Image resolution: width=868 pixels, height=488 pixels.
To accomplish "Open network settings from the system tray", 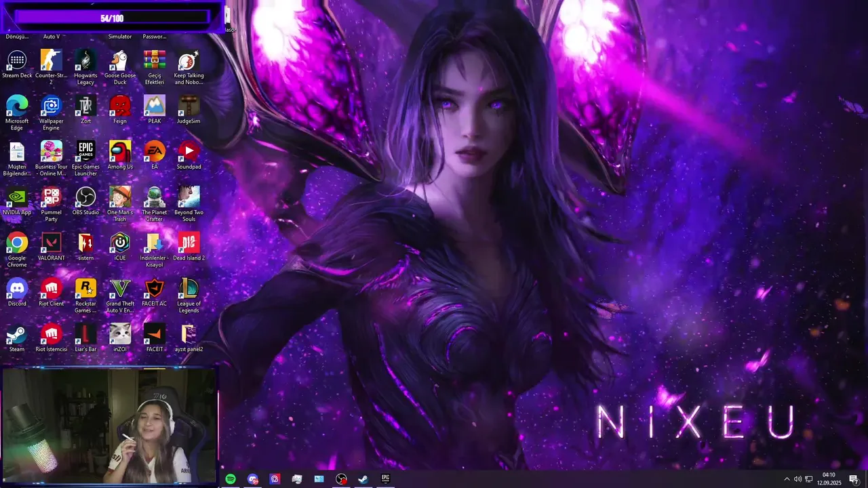I will pos(808,479).
